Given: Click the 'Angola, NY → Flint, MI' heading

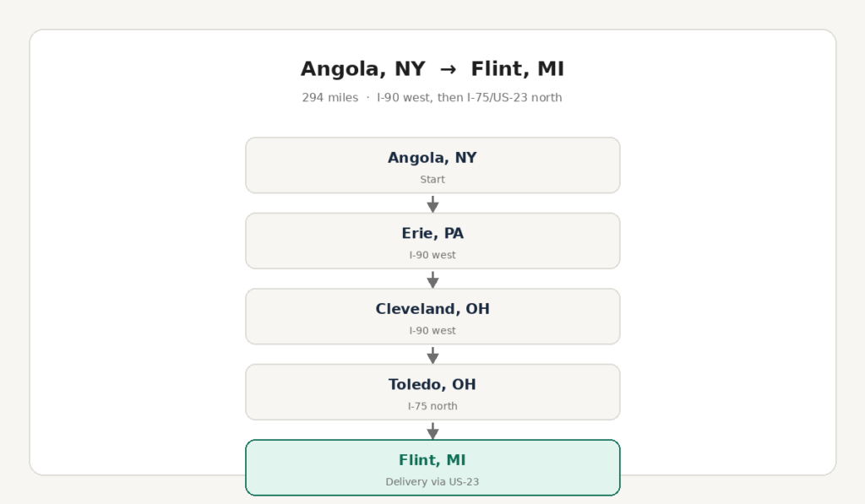Looking at the screenshot, I should (x=432, y=69).
